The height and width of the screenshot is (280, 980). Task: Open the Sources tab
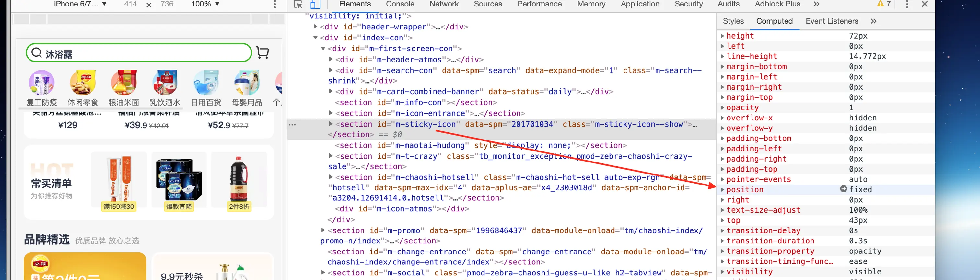click(x=488, y=4)
